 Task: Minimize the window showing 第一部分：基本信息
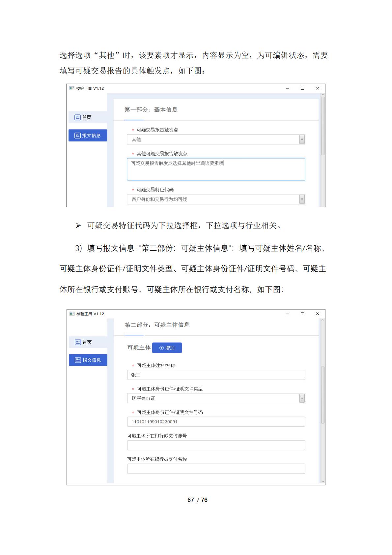pyautogui.click(x=287, y=88)
